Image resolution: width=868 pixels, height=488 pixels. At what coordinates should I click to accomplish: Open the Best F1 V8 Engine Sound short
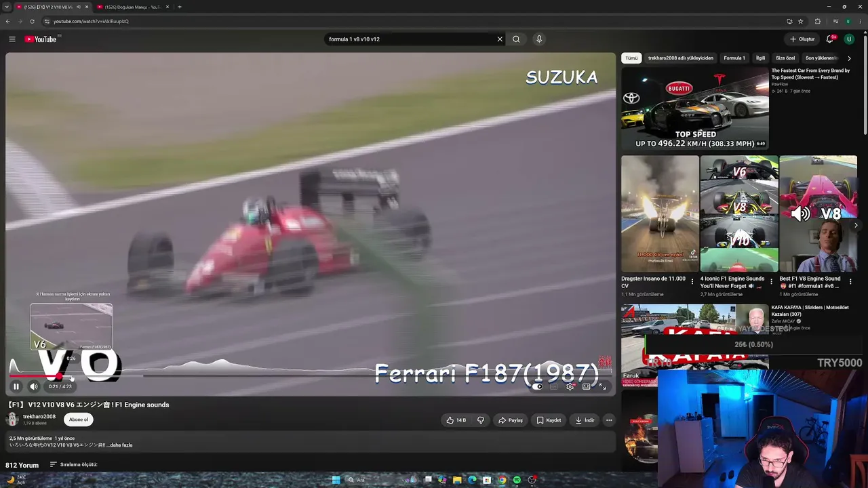click(x=818, y=213)
